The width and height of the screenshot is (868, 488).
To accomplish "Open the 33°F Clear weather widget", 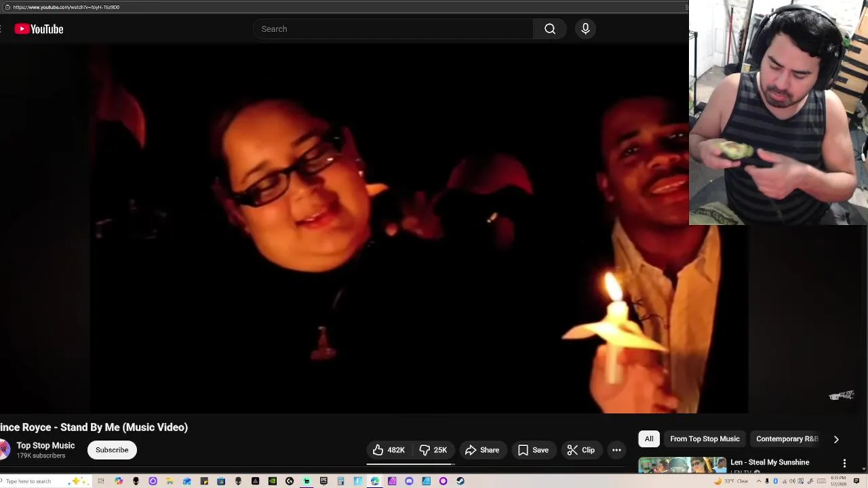I will 732,481.
